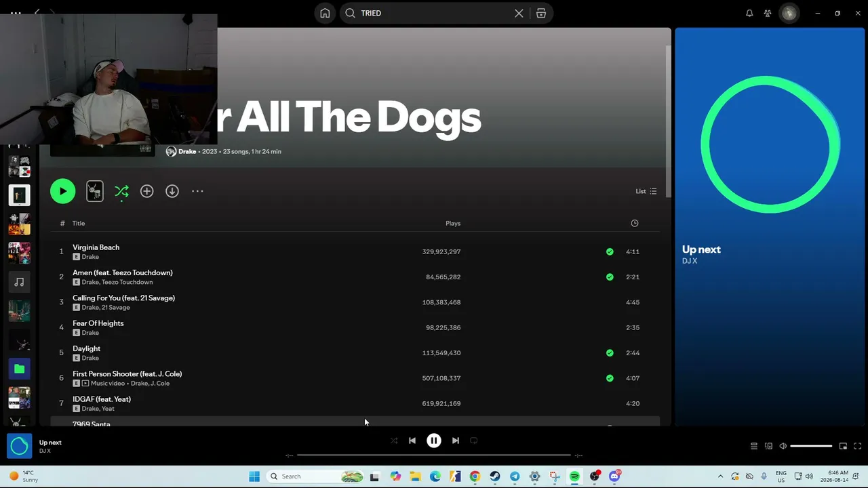The width and height of the screenshot is (868, 488).
Task: Open Discord from the taskbar
Action: [614, 476]
